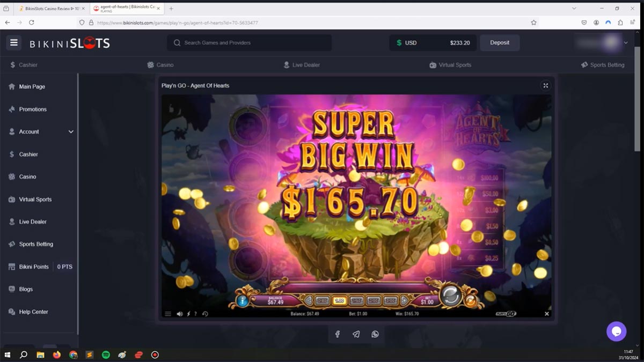Viewport: 644px width, 362px height.
Task: Expand the user profile dropdown arrow
Action: coord(626,43)
